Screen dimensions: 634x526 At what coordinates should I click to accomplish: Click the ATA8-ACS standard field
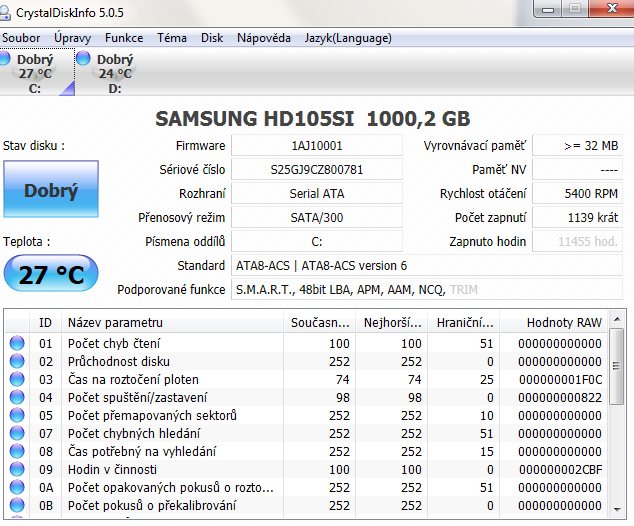pyautogui.click(x=427, y=266)
